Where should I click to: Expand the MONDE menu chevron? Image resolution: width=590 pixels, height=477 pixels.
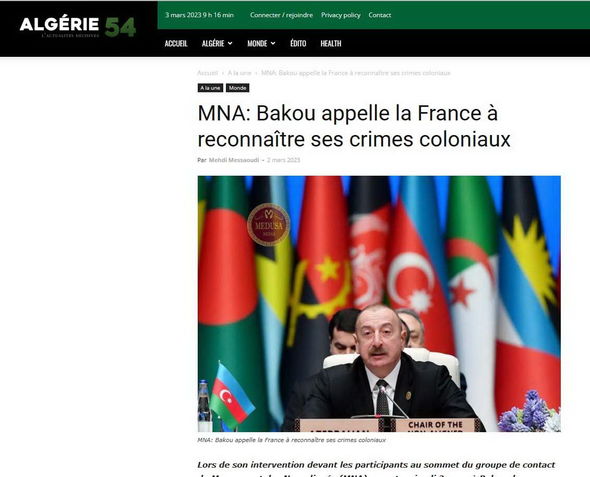[x=273, y=44]
